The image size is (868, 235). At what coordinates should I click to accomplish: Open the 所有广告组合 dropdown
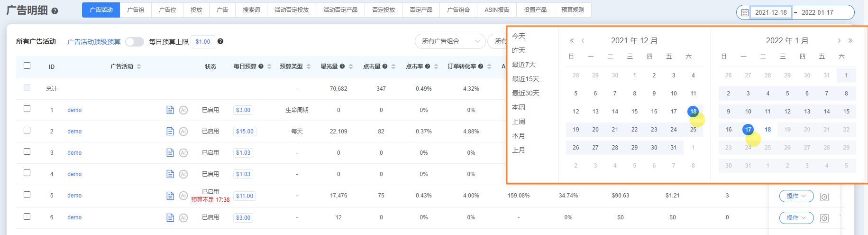(x=450, y=41)
